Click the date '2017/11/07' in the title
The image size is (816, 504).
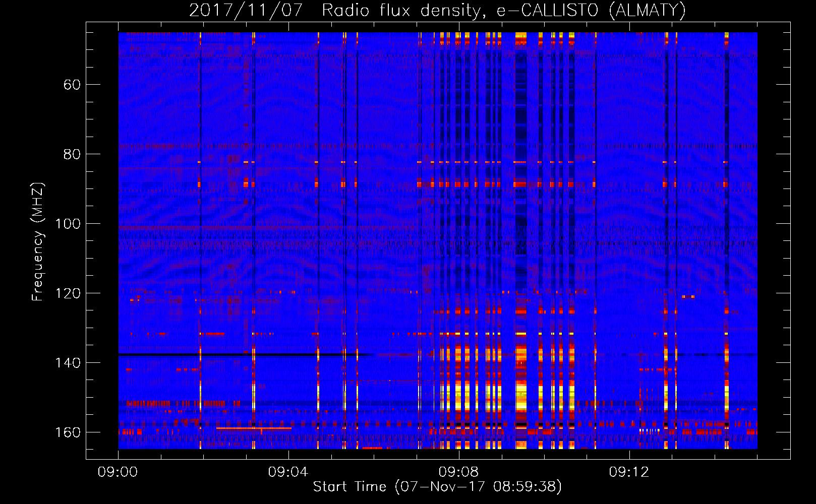(x=246, y=11)
